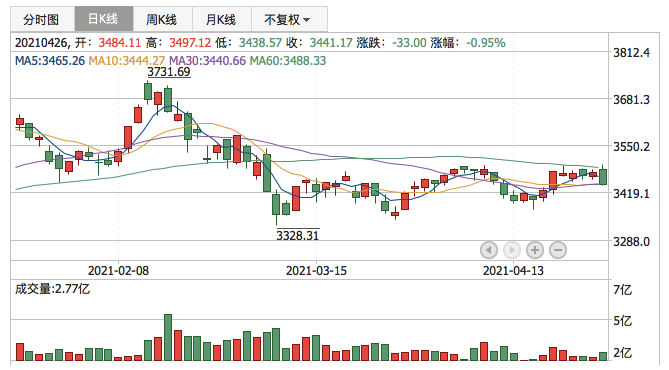
Task: Show the 月K线 chart tab
Action: (222, 20)
